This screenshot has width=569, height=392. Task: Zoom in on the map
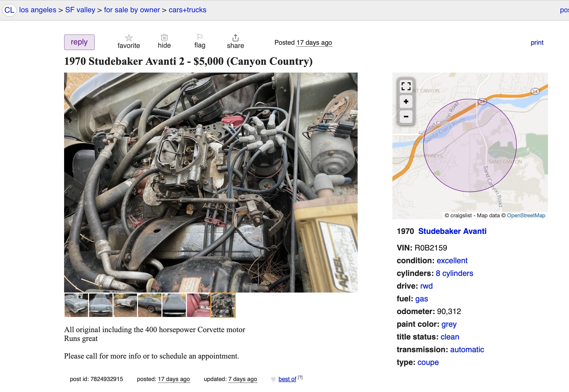pos(406,101)
